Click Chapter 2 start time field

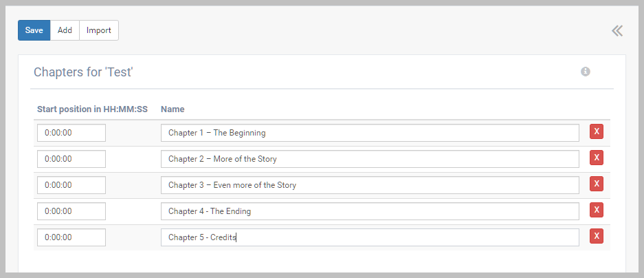tap(71, 159)
